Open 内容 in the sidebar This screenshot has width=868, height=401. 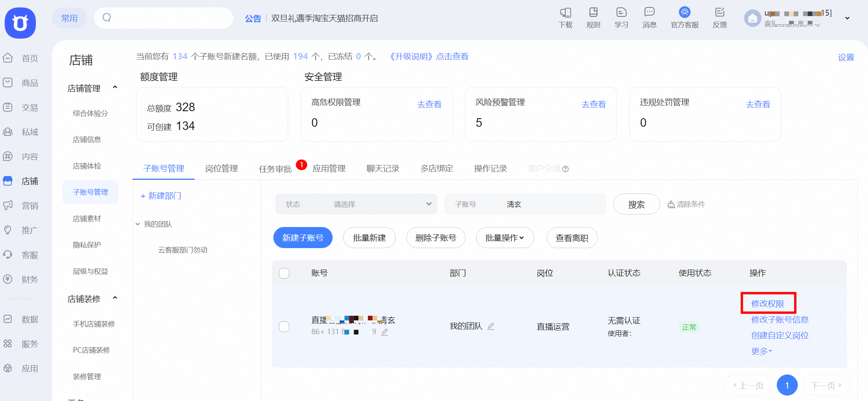click(x=20, y=157)
